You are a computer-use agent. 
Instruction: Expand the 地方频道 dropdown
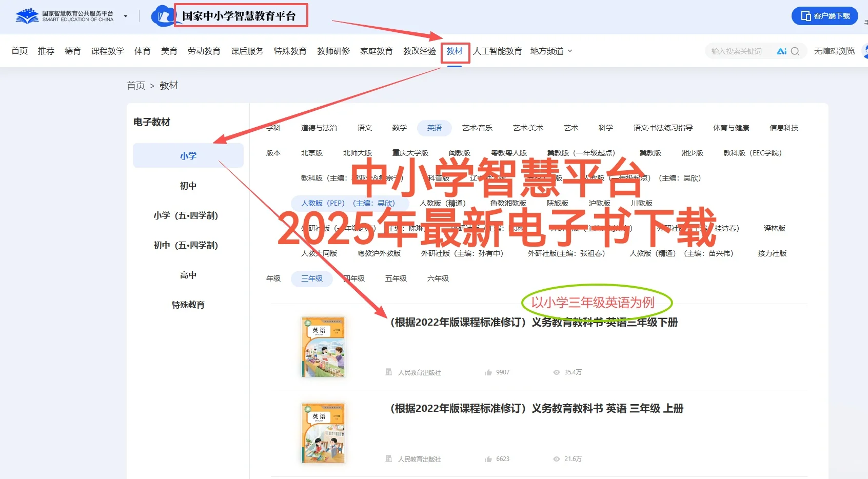551,51
